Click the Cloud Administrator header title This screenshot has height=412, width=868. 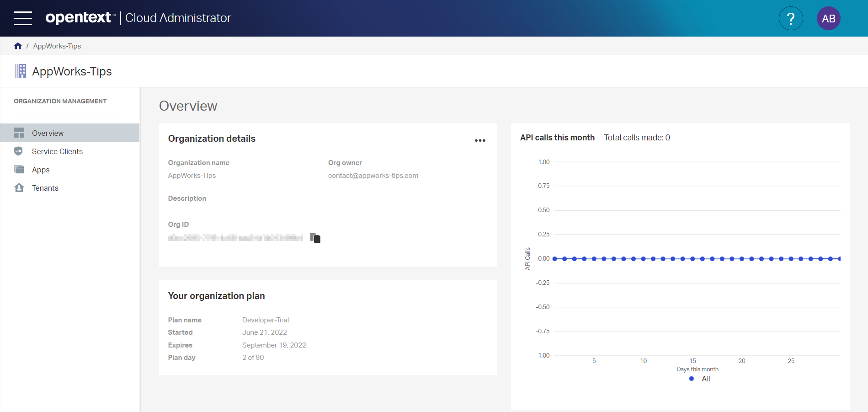click(x=178, y=18)
